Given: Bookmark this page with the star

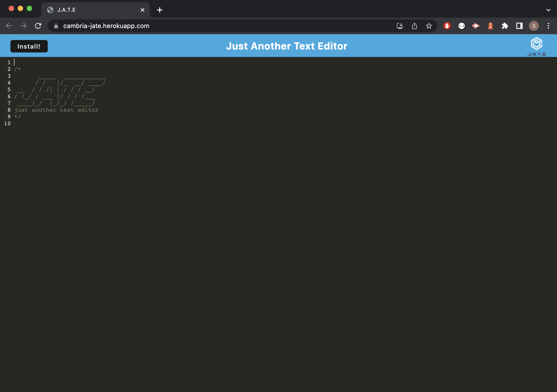Looking at the screenshot, I should (429, 26).
